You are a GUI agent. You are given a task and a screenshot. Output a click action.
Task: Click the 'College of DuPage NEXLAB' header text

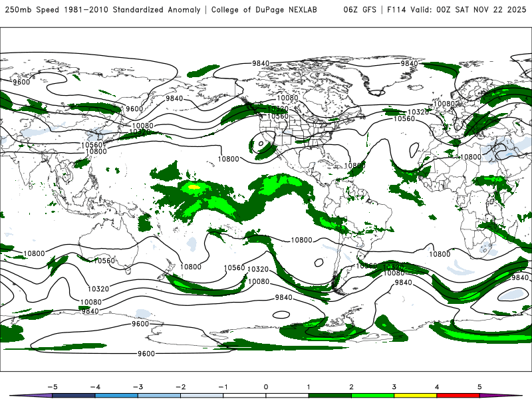(264, 9)
